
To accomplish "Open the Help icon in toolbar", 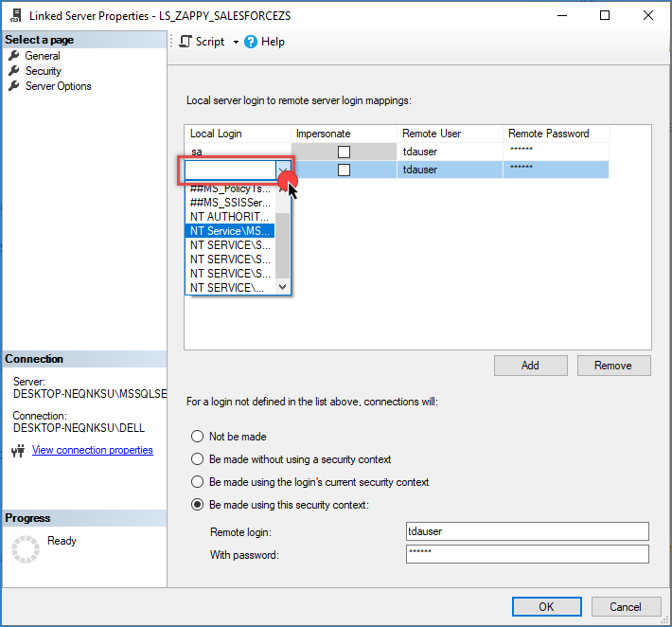I will [251, 42].
